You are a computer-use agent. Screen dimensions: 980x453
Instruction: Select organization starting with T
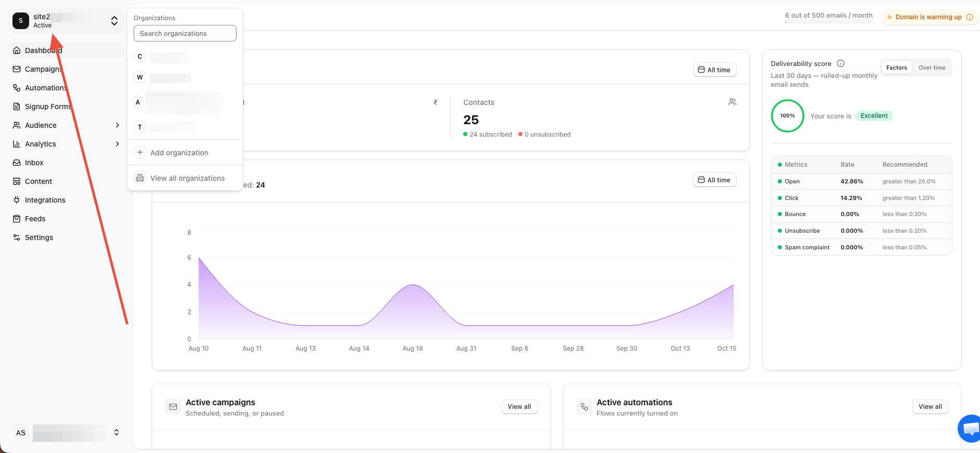point(185,127)
